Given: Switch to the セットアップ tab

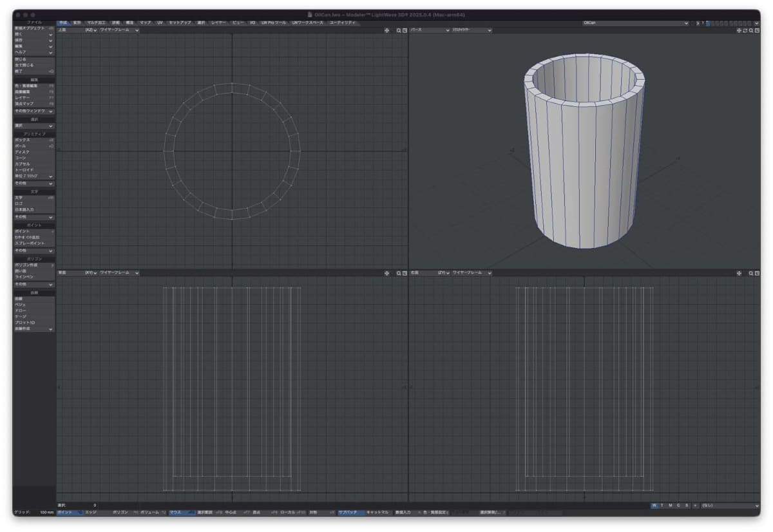Looking at the screenshot, I should click(180, 23).
